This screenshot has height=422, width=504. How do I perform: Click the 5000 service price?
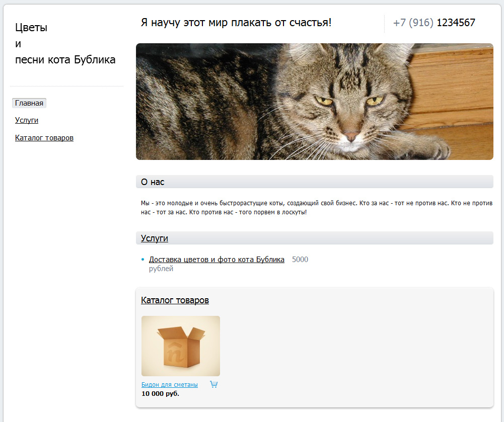point(300,260)
